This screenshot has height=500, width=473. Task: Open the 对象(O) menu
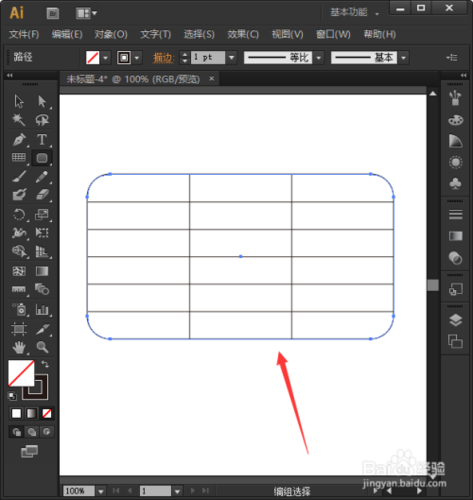(111, 34)
